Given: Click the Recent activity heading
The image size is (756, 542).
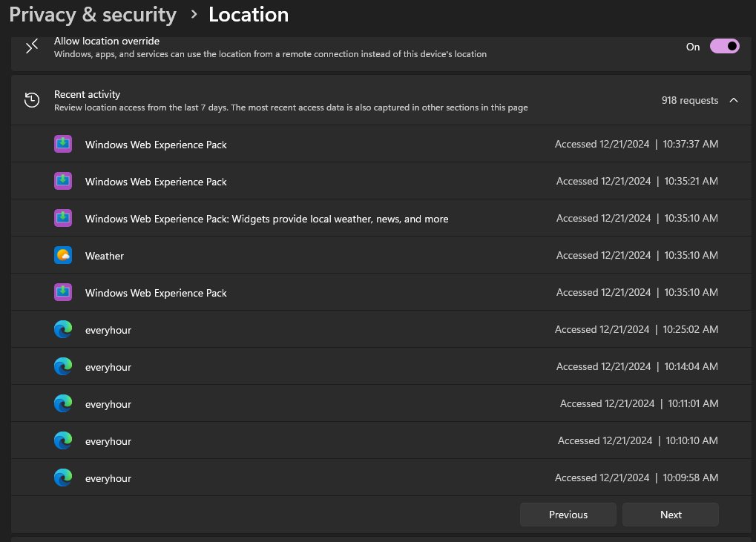Looking at the screenshot, I should [88, 94].
